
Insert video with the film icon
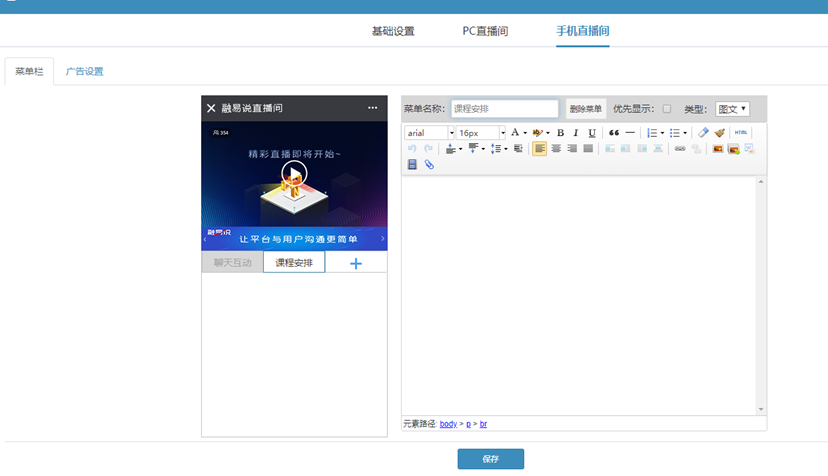click(x=412, y=165)
